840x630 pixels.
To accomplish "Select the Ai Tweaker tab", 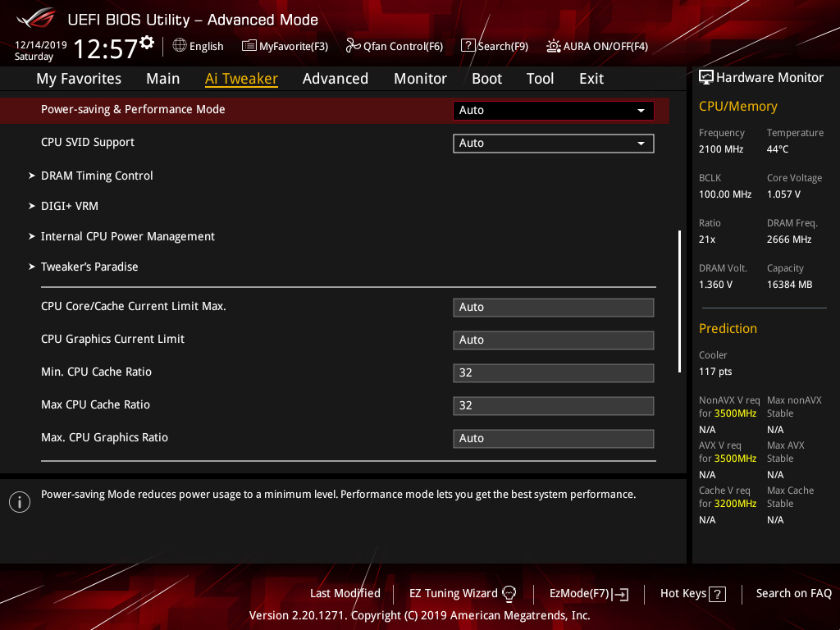I will pos(241,79).
